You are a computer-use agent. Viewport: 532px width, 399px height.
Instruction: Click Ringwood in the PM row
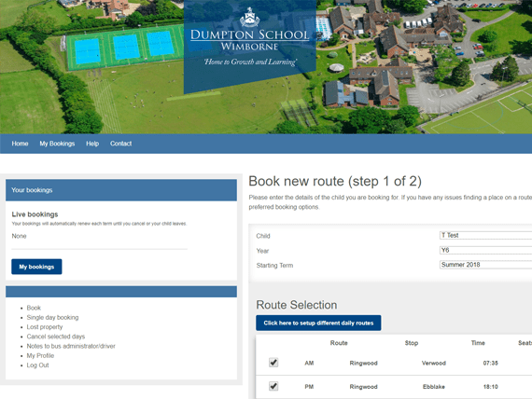[363, 387]
